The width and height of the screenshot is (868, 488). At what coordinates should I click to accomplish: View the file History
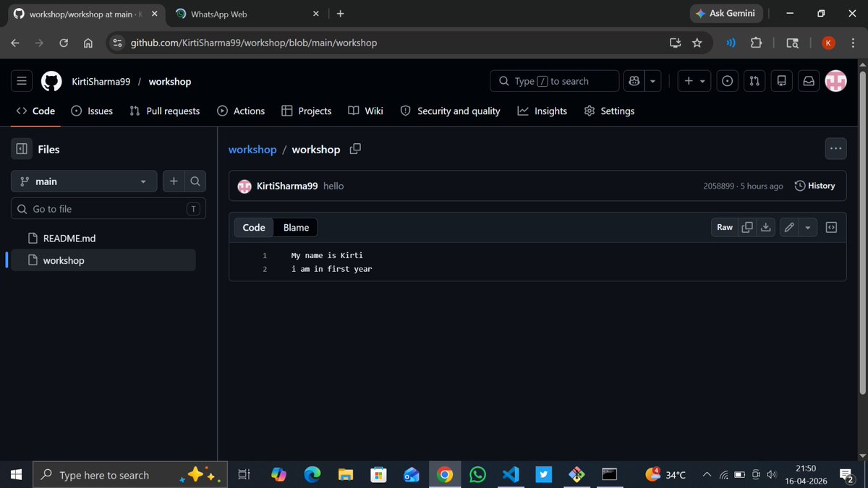click(814, 186)
